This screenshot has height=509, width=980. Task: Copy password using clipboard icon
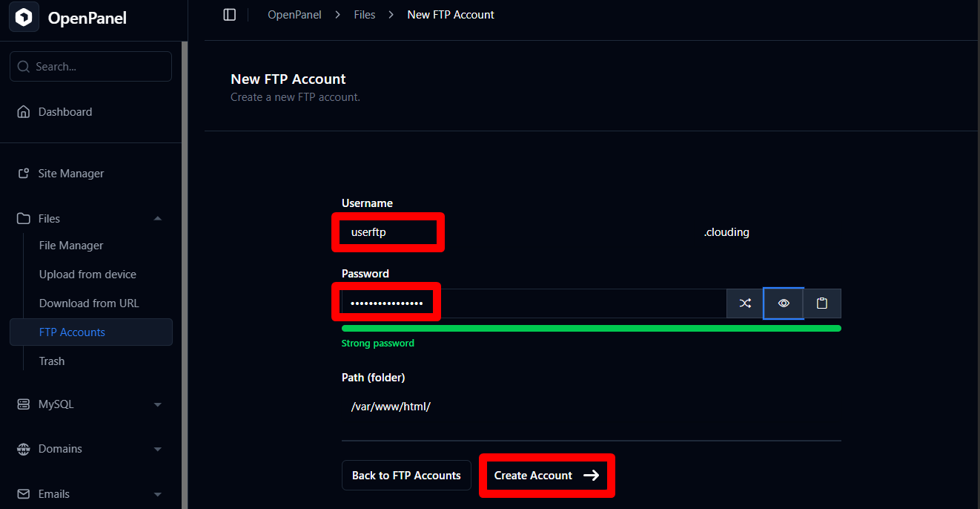pyautogui.click(x=822, y=303)
